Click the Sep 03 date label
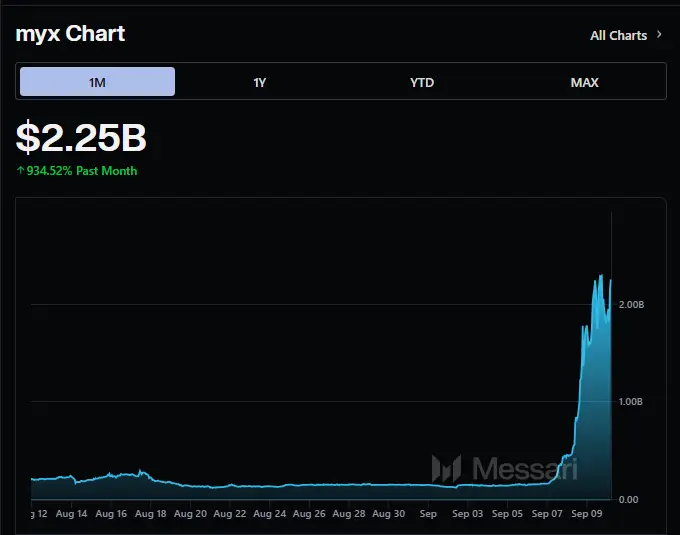The width and height of the screenshot is (680, 535). (x=467, y=514)
